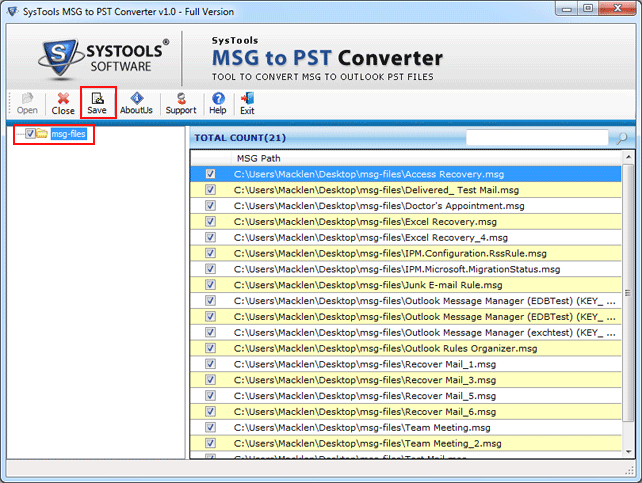Uncheck the Excel Recovery.msg checkbox

pyautogui.click(x=210, y=221)
